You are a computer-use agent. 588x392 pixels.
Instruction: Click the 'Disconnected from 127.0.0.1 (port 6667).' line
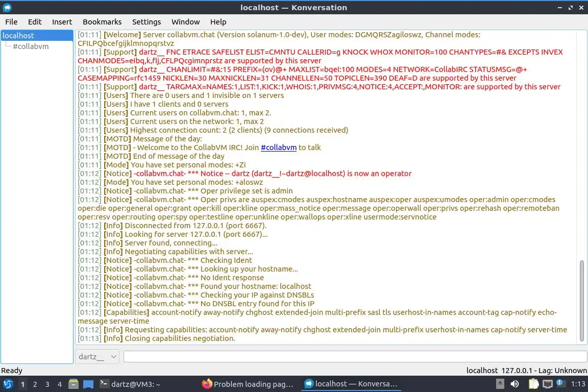(x=172, y=226)
